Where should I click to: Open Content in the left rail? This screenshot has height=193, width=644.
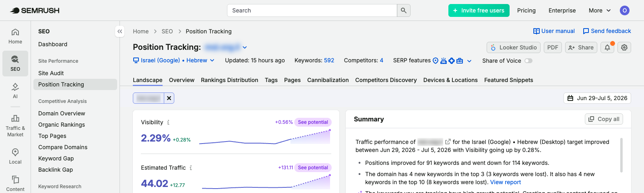[15, 183]
